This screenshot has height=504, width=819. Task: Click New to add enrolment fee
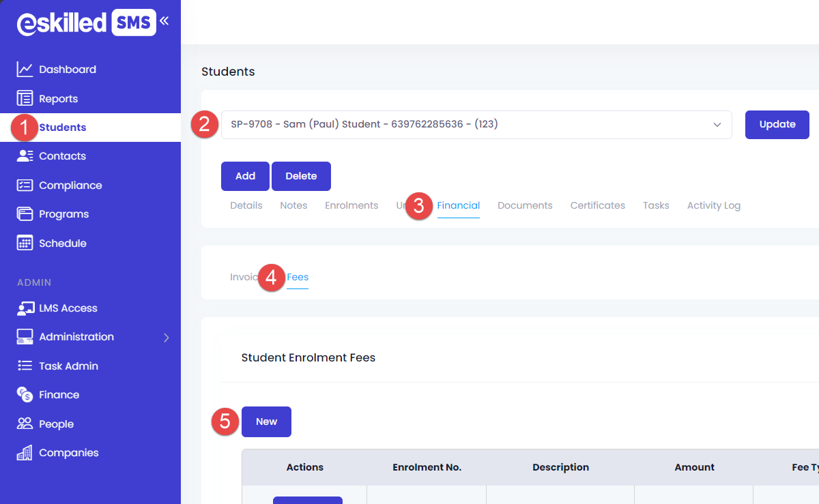(x=266, y=421)
